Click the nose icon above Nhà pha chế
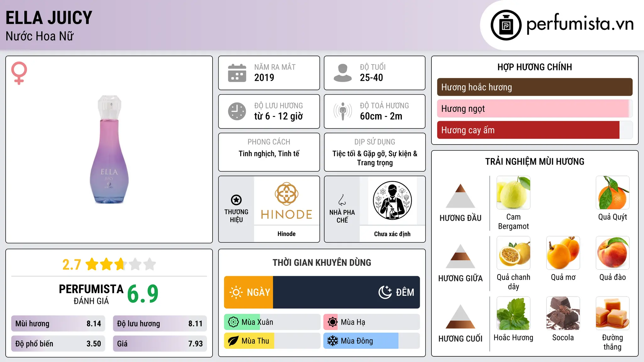 (342, 200)
